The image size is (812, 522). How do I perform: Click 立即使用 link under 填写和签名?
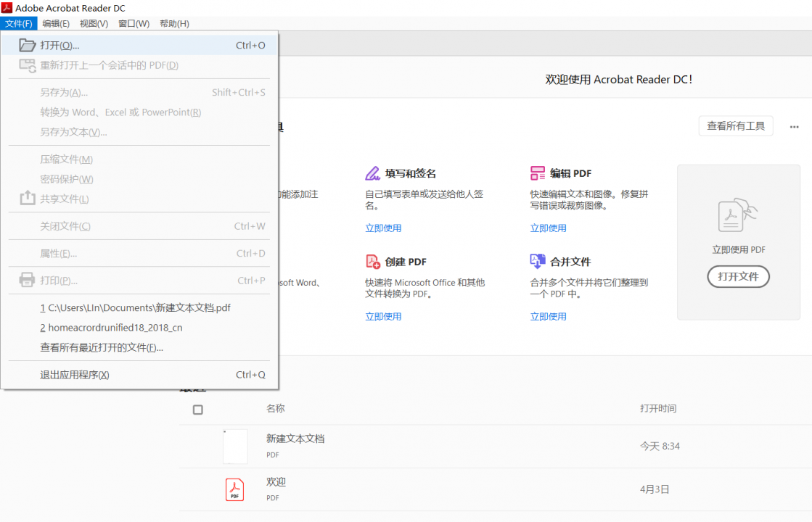pos(383,228)
